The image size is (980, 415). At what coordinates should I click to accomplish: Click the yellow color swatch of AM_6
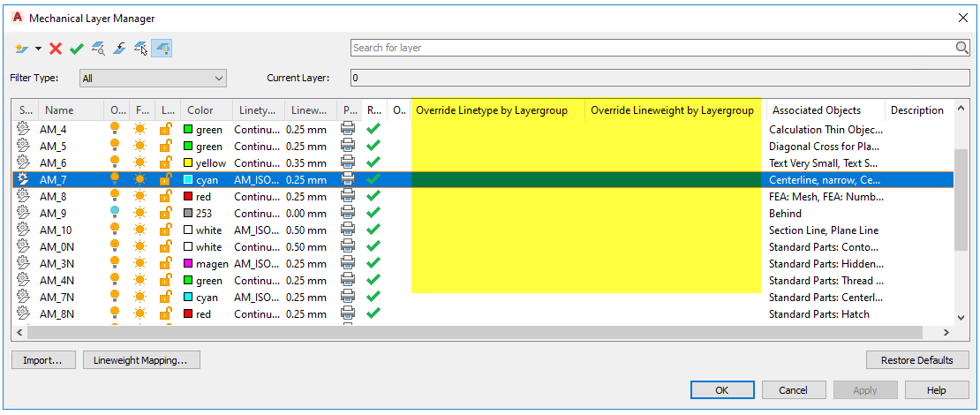188,163
